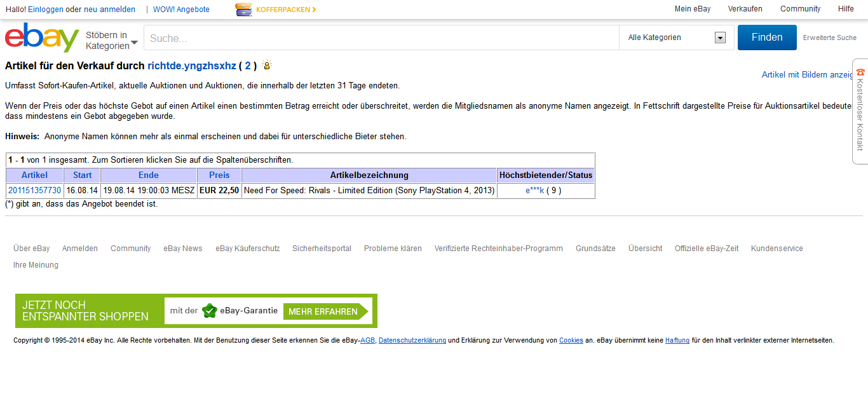The image size is (868, 403).
Task: Click Community link in the footer
Action: [131, 249]
